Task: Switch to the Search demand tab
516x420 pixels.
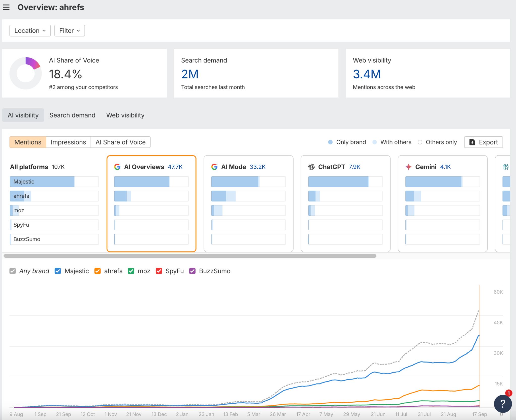Action: pyautogui.click(x=72, y=115)
